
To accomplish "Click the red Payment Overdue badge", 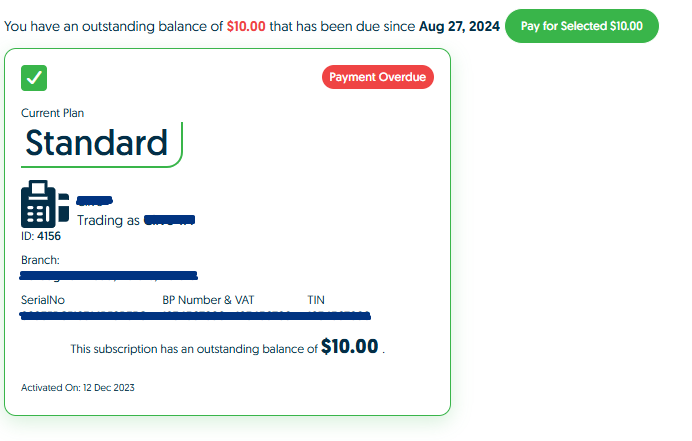I will coord(378,77).
